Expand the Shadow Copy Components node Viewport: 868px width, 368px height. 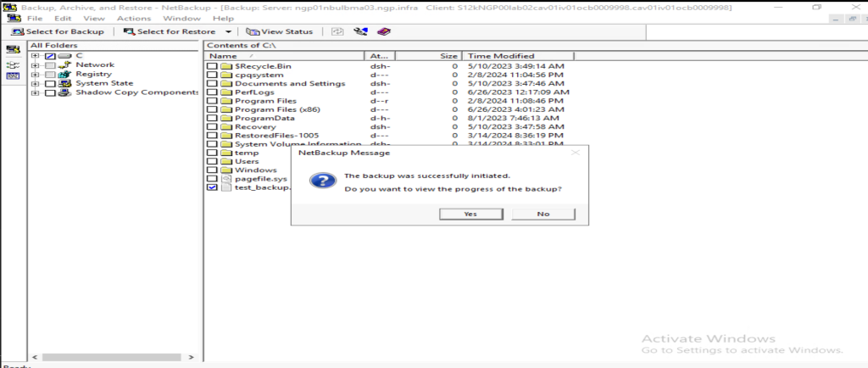point(36,93)
